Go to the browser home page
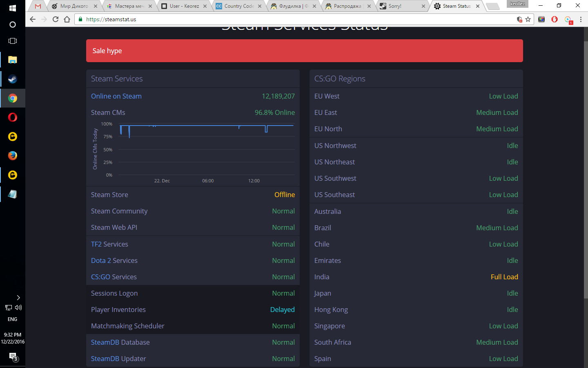The image size is (588, 368). point(67,19)
